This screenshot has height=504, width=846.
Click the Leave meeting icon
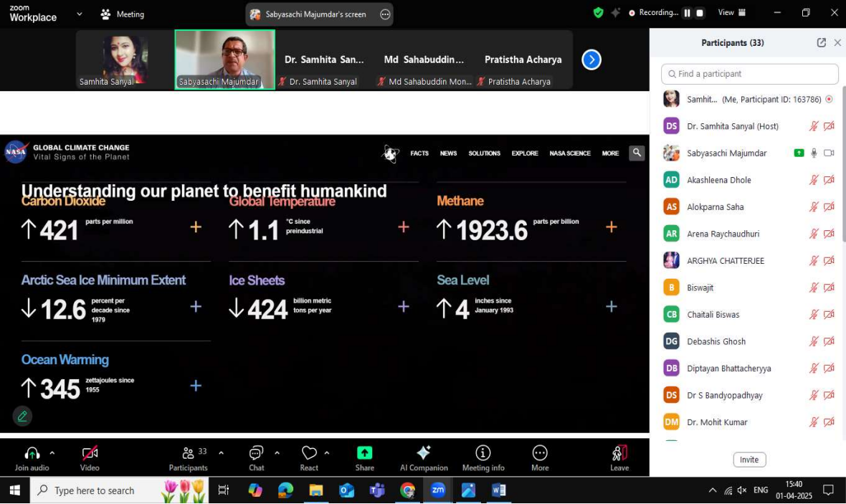(619, 452)
